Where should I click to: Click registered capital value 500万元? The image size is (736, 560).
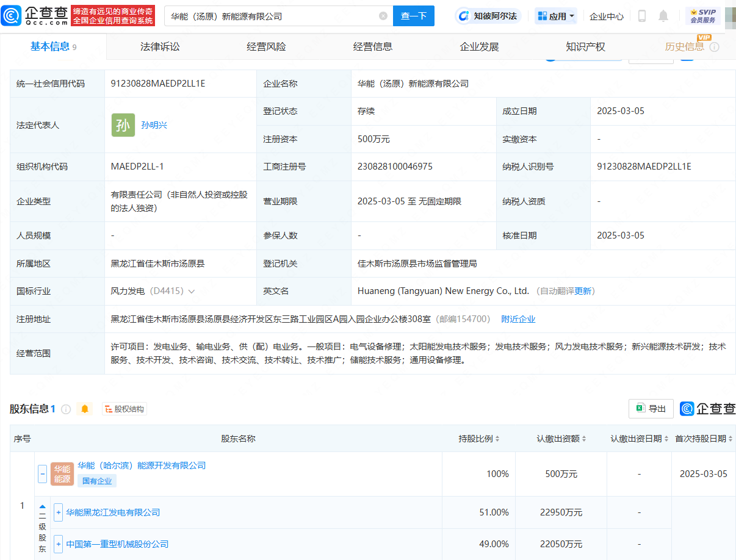click(373, 139)
